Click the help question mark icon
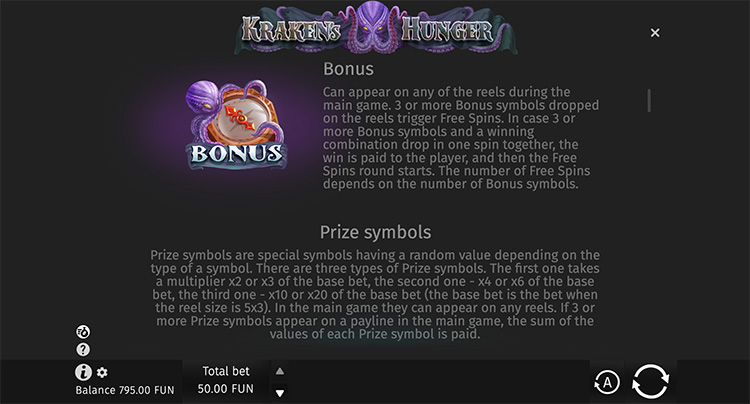This screenshot has width=750, height=404. click(83, 350)
